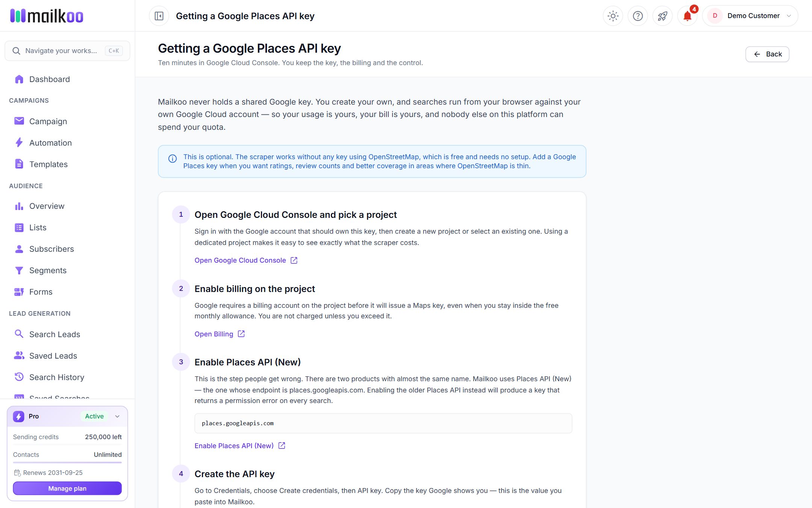Open Dashboard from the sidebar

tap(67, 79)
